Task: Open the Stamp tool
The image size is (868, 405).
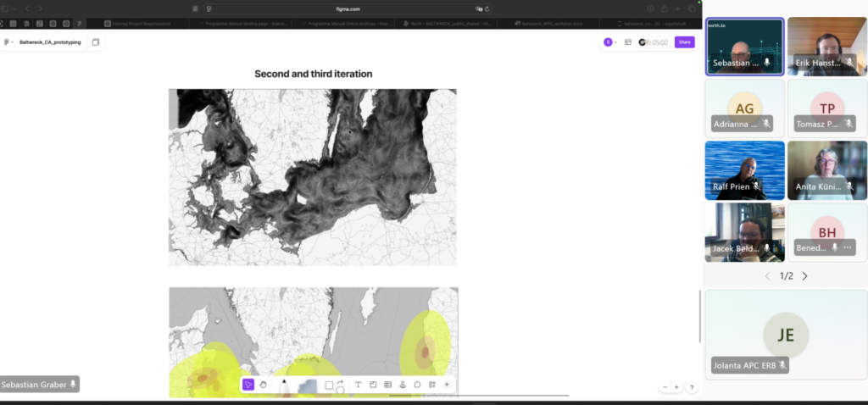Action: pos(403,385)
